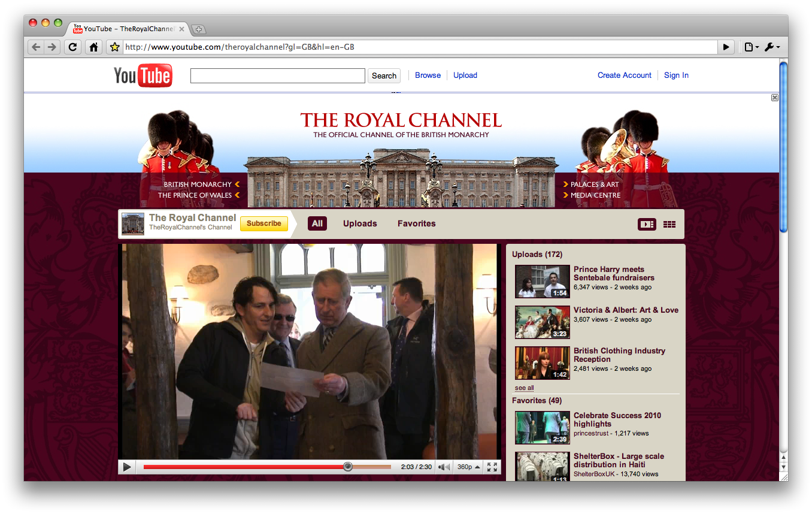Click the scrollbar down arrow
The height and width of the screenshot is (514, 812).
tap(783, 467)
